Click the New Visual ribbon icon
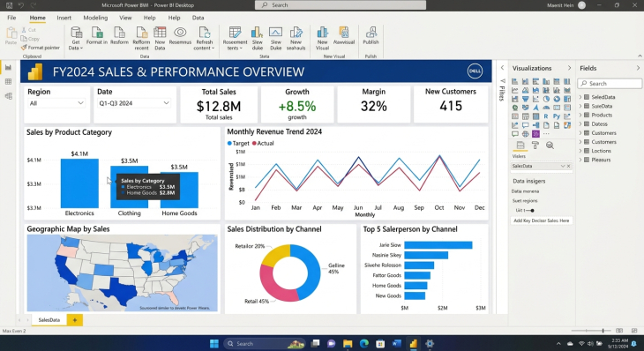Viewport: 644px width, 351px height. pyautogui.click(x=322, y=38)
